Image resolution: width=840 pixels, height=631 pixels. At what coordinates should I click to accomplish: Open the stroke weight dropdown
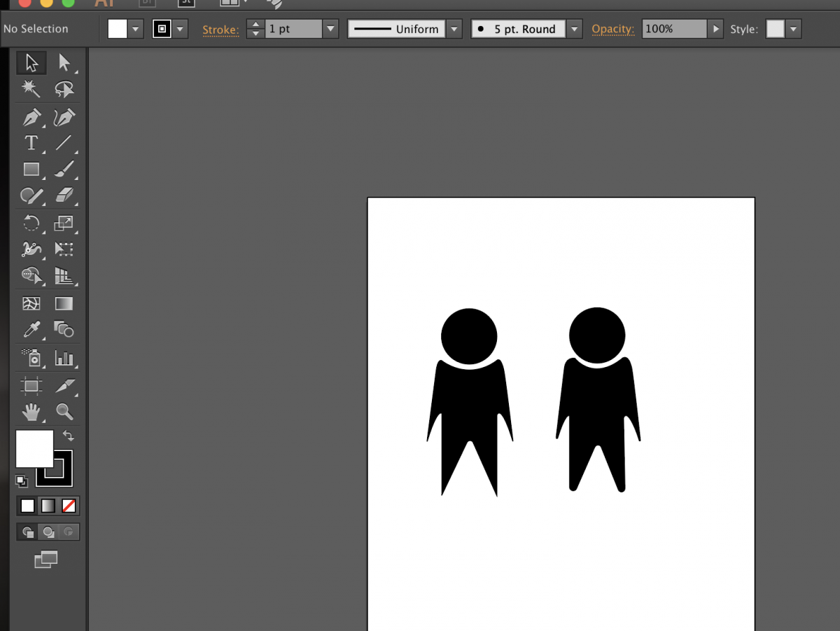pyautogui.click(x=330, y=29)
